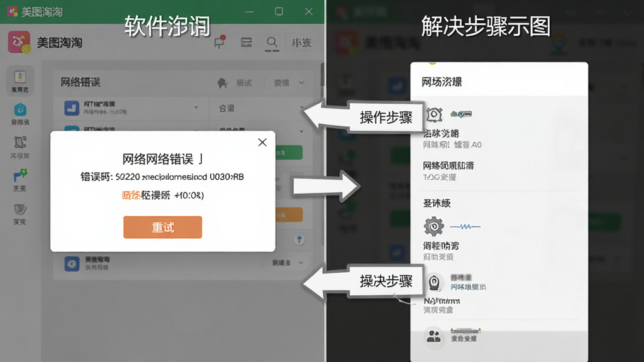Click the 串族 button in the header
This screenshot has width=644, height=362.
[301, 43]
